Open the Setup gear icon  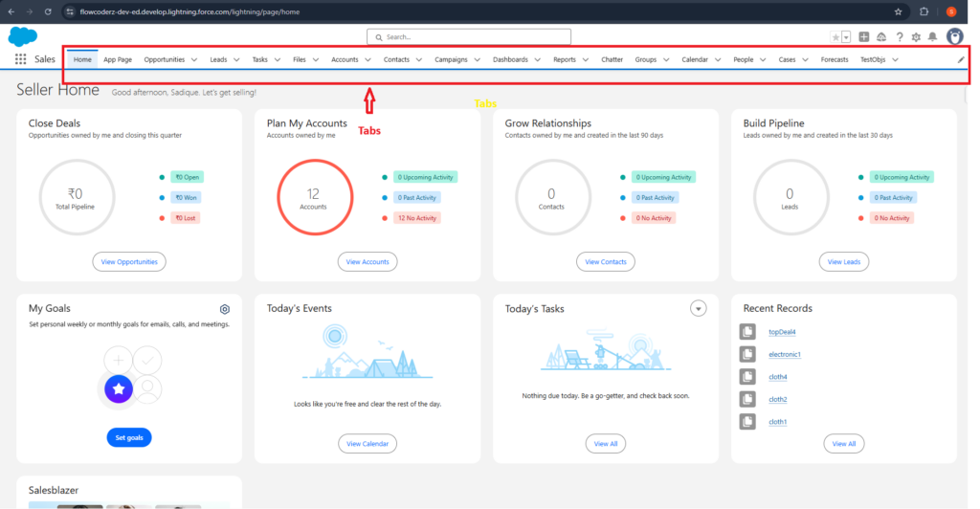[x=916, y=37]
